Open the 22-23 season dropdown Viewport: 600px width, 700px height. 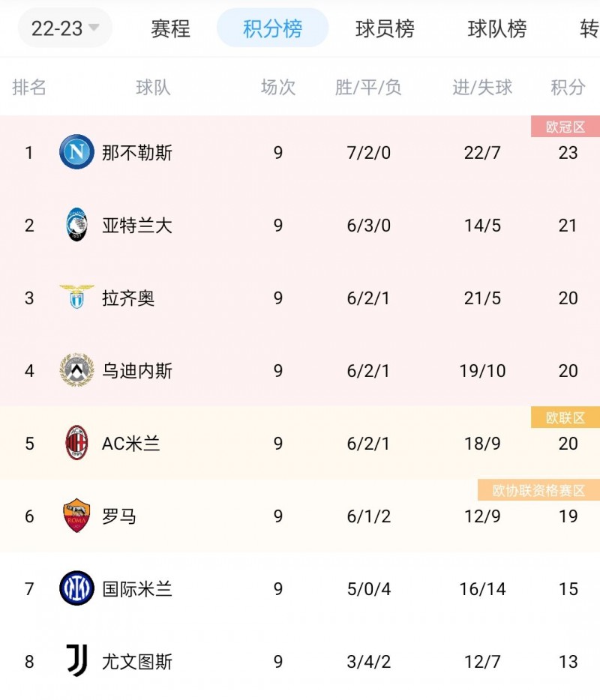coord(65,28)
